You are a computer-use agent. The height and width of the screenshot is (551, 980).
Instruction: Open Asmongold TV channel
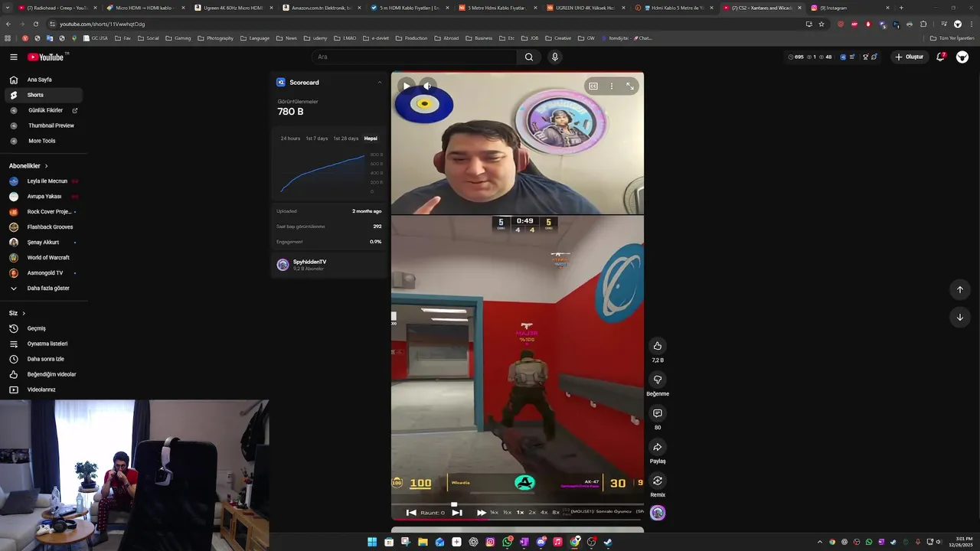coord(44,273)
